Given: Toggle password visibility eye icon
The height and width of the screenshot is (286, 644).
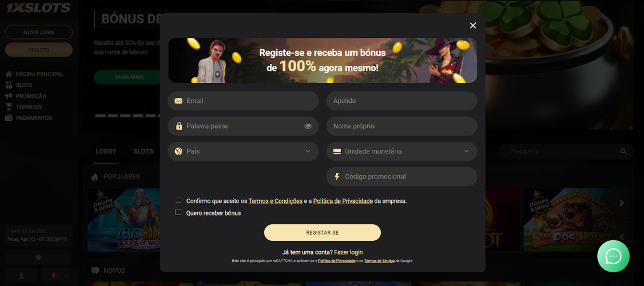Looking at the screenshot, I should pyautogui.click(x=308, y=126).
